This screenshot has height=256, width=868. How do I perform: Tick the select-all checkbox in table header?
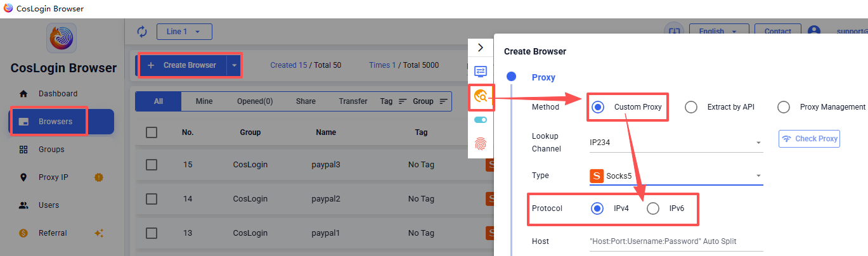click(152, 132)
